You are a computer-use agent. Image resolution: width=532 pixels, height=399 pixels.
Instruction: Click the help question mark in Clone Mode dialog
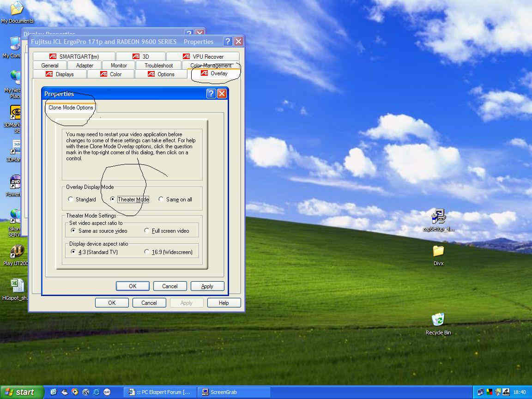[x=211, y=94]
